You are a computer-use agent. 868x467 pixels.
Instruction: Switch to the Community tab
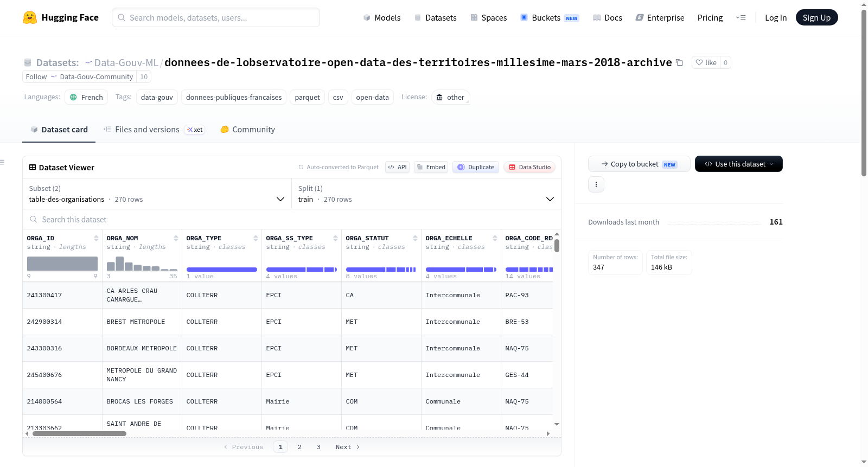247,130
